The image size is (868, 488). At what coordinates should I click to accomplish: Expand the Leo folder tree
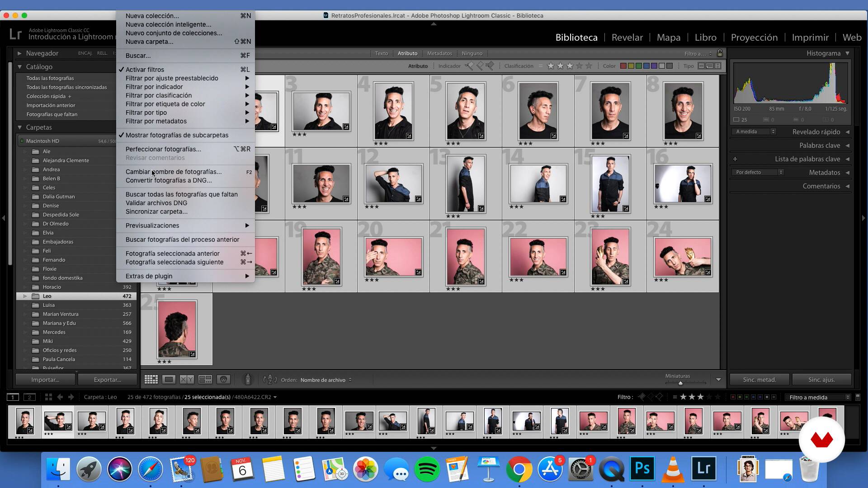[x=25, y=296]
